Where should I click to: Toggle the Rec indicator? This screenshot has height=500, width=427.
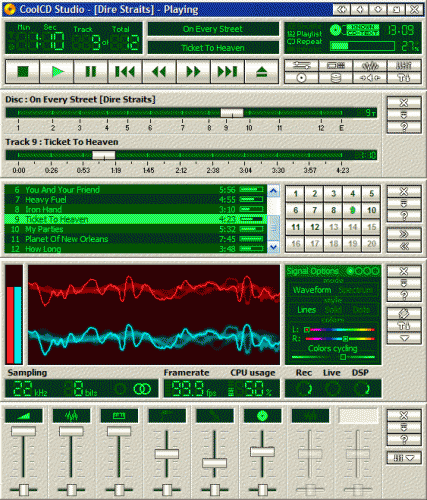[x=305, y=389]
